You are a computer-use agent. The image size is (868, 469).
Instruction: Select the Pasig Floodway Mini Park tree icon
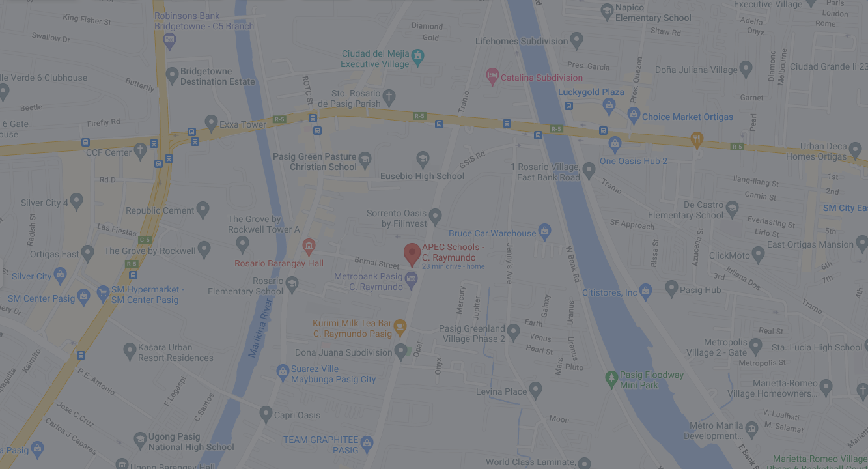[611, 378]
